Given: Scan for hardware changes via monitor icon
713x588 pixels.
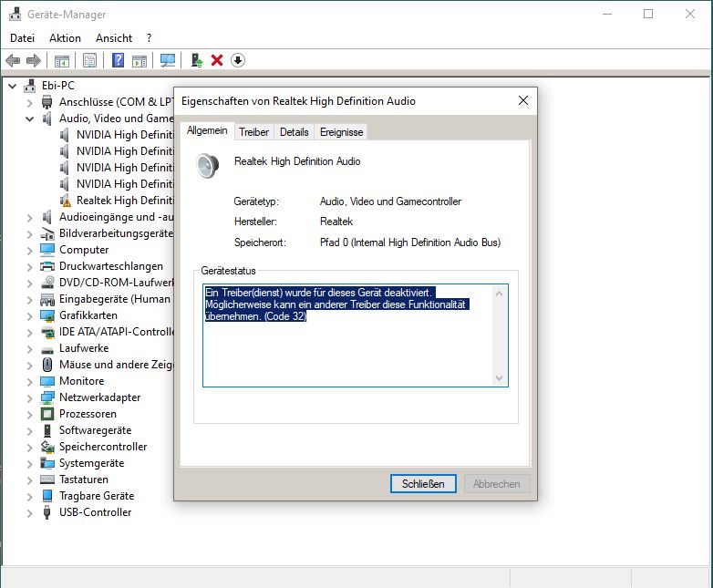Looking at the screenshot, I should tap(168, 60).
